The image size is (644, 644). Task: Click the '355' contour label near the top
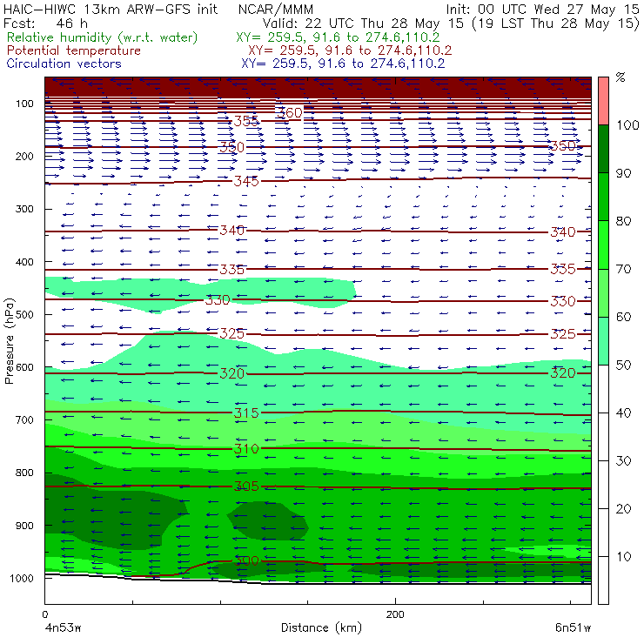pyautogui.click(x=246, y=121)
